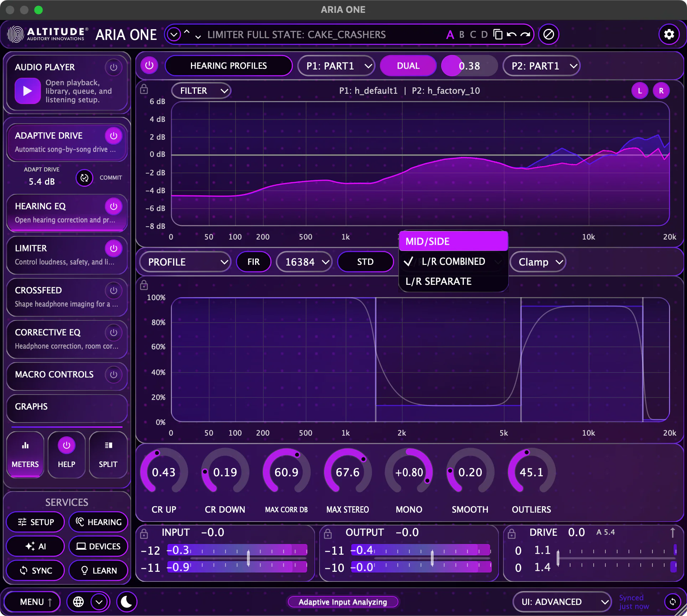Click the FIR button
687x616 pixels.
tap(254, 262)
